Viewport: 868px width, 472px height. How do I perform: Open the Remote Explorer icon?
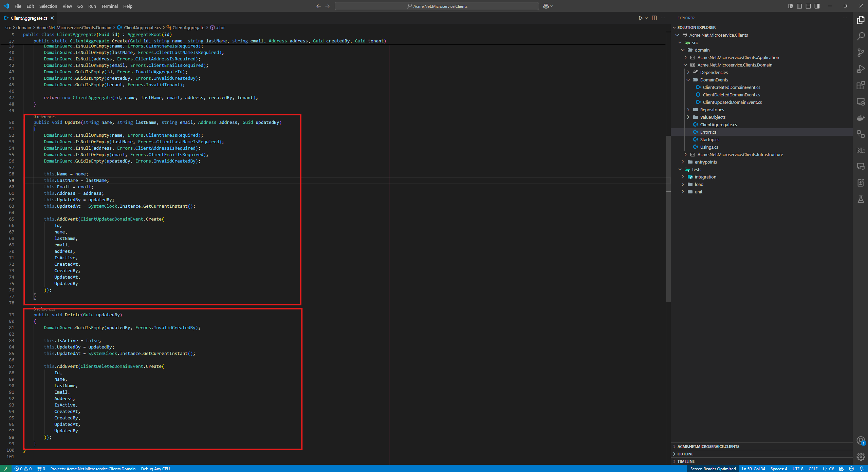861,101
